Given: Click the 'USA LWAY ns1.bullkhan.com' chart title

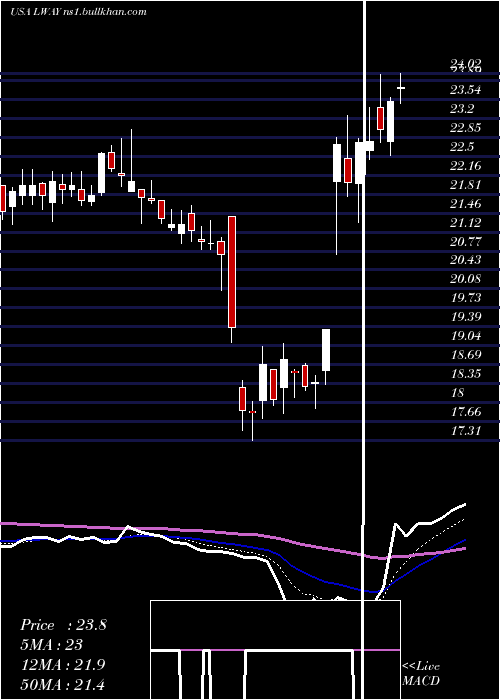Looking at the screenshot, I should 78,11.
